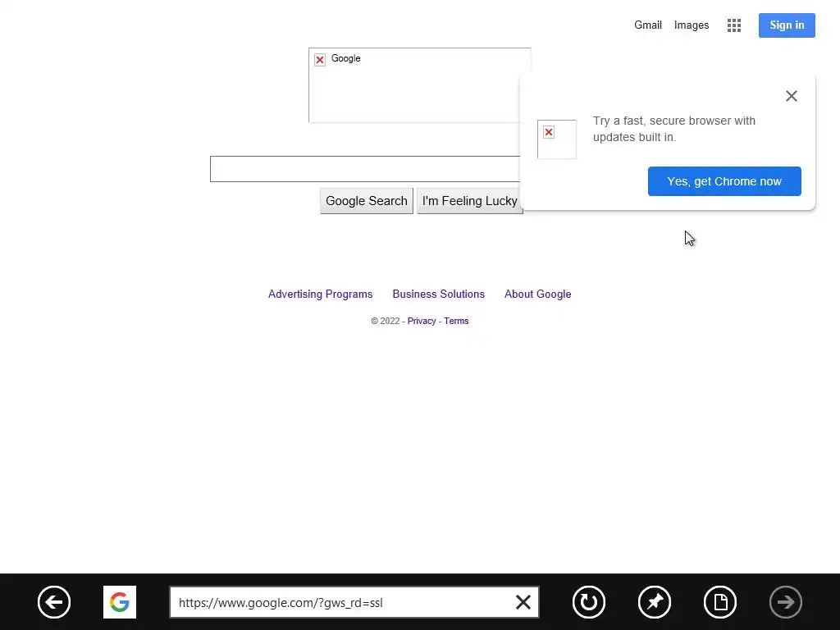This screenshot has width=840, height=630.
Task: Click the text 'Try a fast, secure browser'
Action: click(x=659, y=121)
